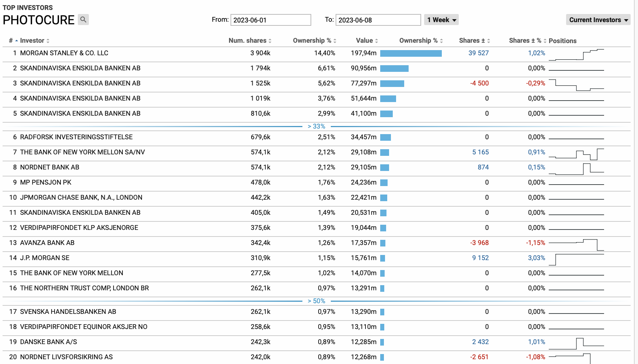Sort by first Ownership % column header
The width and height of the screenshot is (638, 364).
click(x=315, y=41)
